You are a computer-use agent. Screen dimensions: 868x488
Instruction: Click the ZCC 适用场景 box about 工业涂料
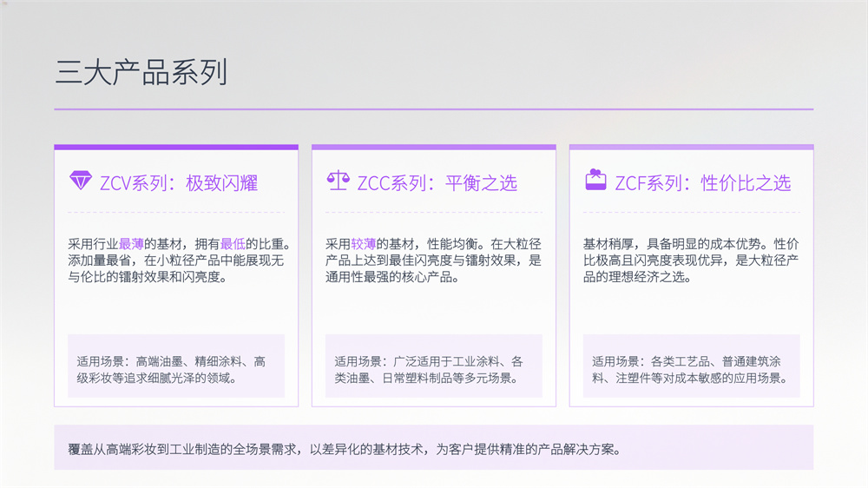click(x=433, y=366)
